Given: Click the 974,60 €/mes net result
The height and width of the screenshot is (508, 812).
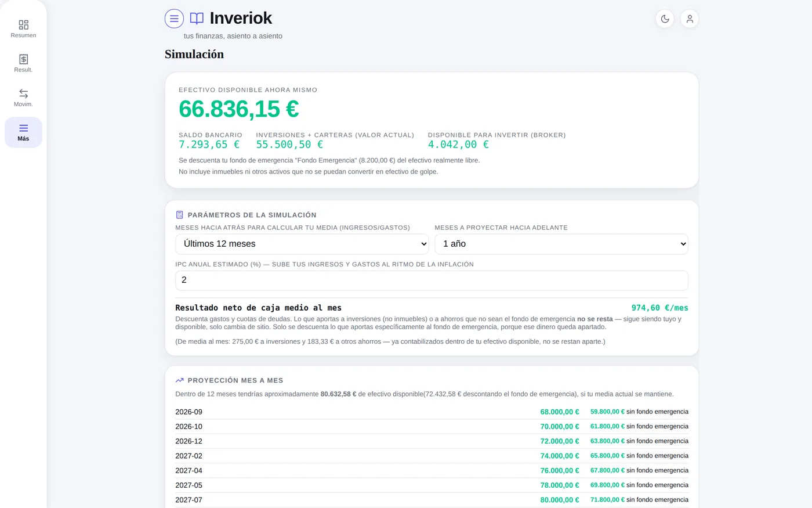Looking at the screenshot, I should [x=660, y=308].
